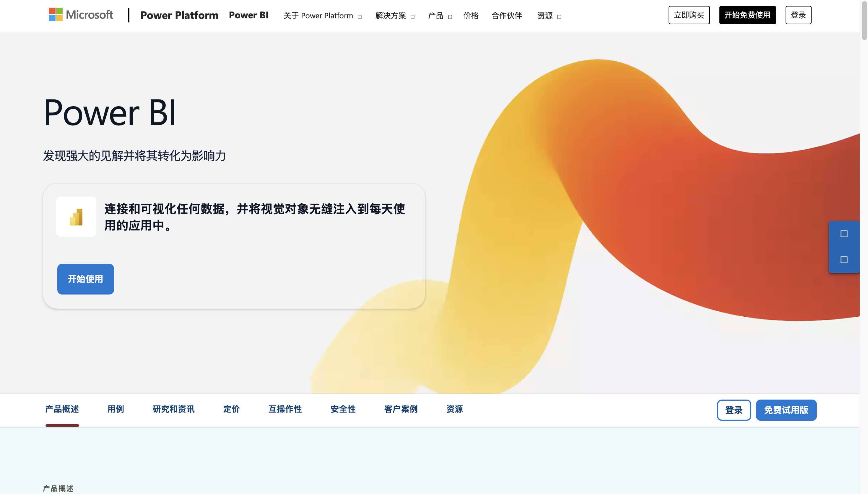Click the Power BI product icon in the card
This screenshot has height=494, width=868.
coord(76,216)
